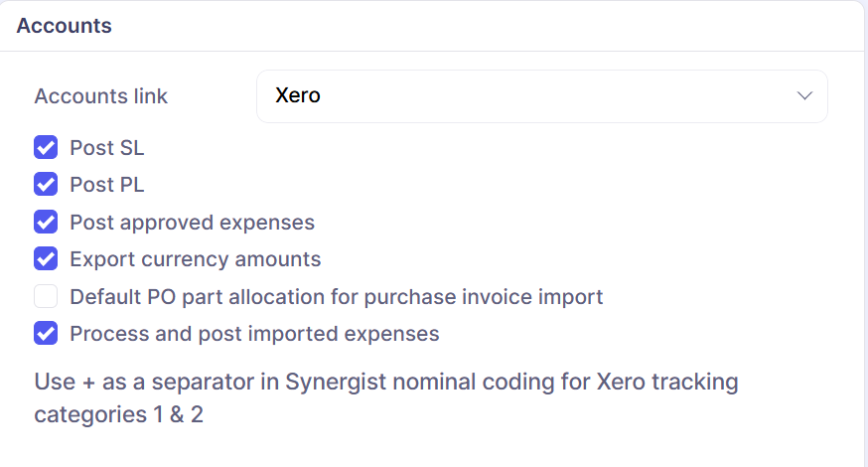Click the 'Post PL' label text

point(106,185)
